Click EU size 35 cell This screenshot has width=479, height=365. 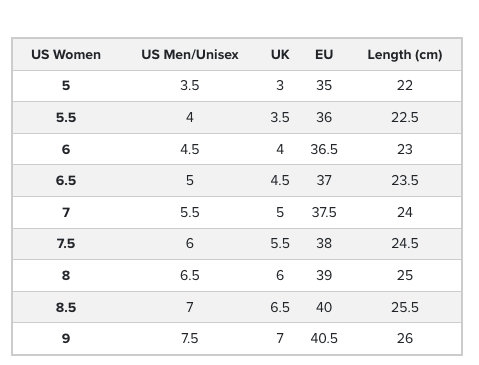pos(324,86)
